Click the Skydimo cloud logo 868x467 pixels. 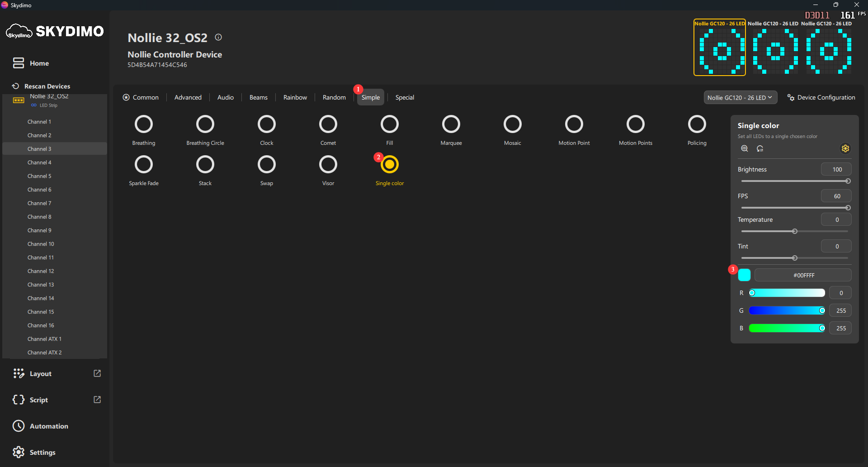[x=19, y=31]
